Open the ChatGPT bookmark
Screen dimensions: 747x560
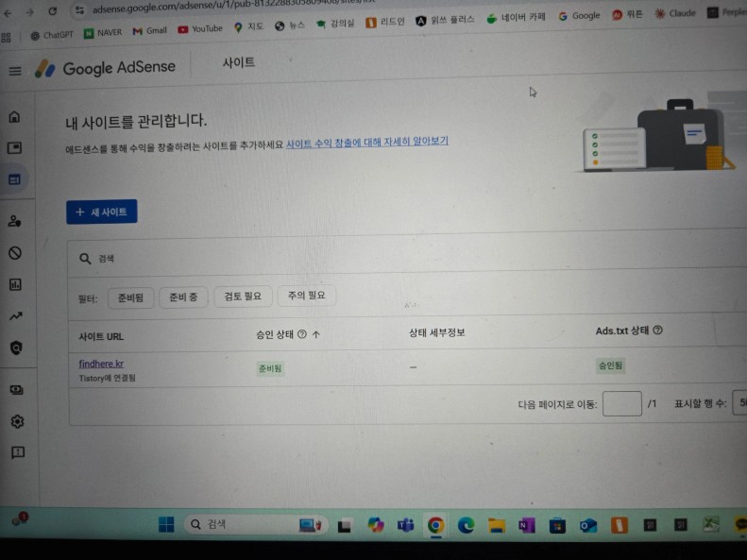point(52,35)
